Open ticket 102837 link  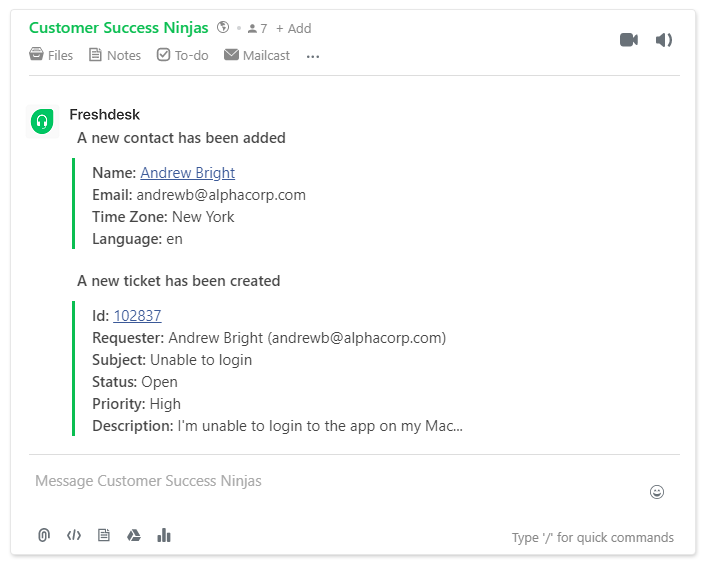(137, 316)
